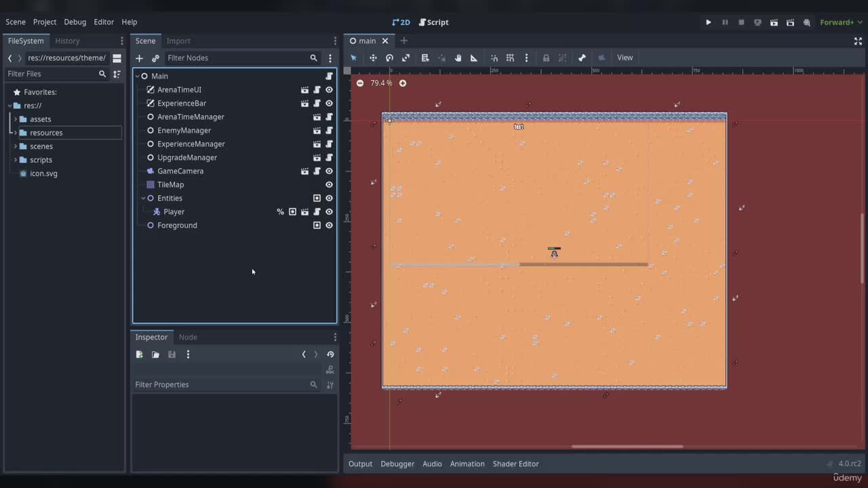The width and height of the screenshot is (868, 488).
Task: Open the Project menu
Action: coord(45,22)
